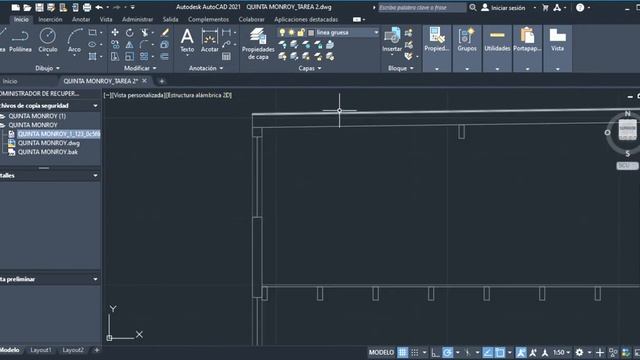Toggle object snap tracking in status bar
The image size is (640, 360).
(487, 353)
